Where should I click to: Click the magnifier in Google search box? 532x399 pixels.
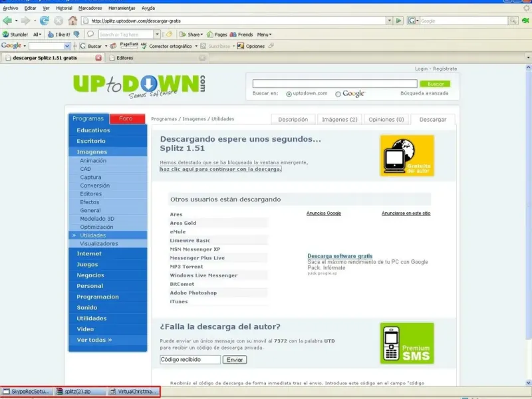click(513, 21)
